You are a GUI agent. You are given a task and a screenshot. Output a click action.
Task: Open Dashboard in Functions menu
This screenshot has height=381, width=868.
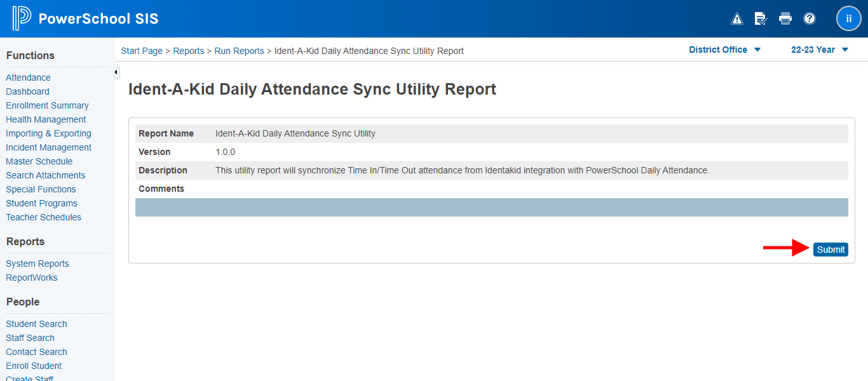click(x=27, y=91)
